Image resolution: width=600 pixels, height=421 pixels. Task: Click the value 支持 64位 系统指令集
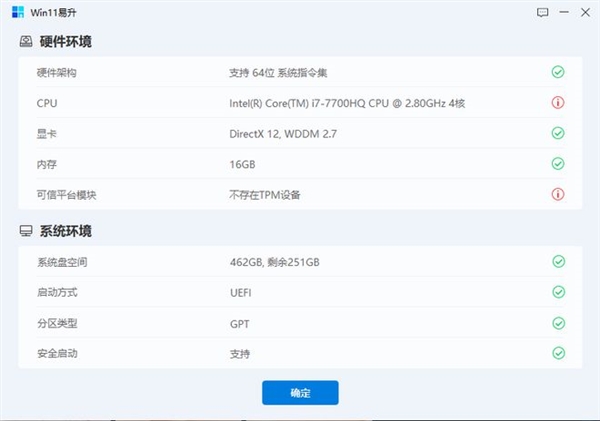point(278,73)
